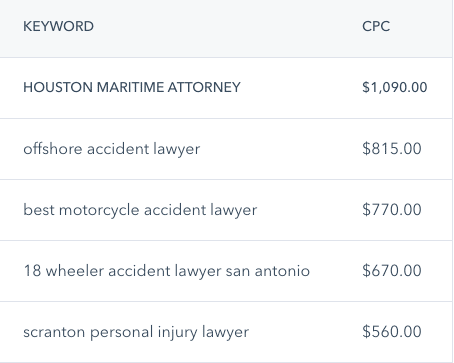Screen dimensions: 454x363
Task: Click the $560.00 CPC value
Action: (x=392, y=332)
